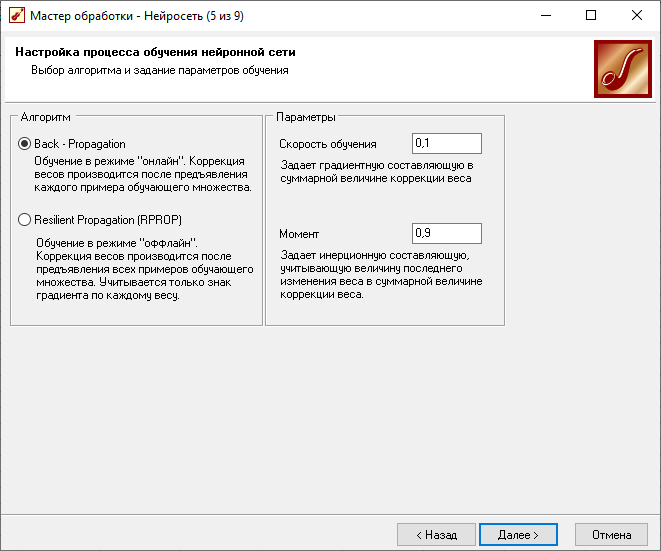Proceed with the Далее button
Image resolution: width=661 pixels, height=551 pixels.
pyautogui.click(x=518, y=535)
